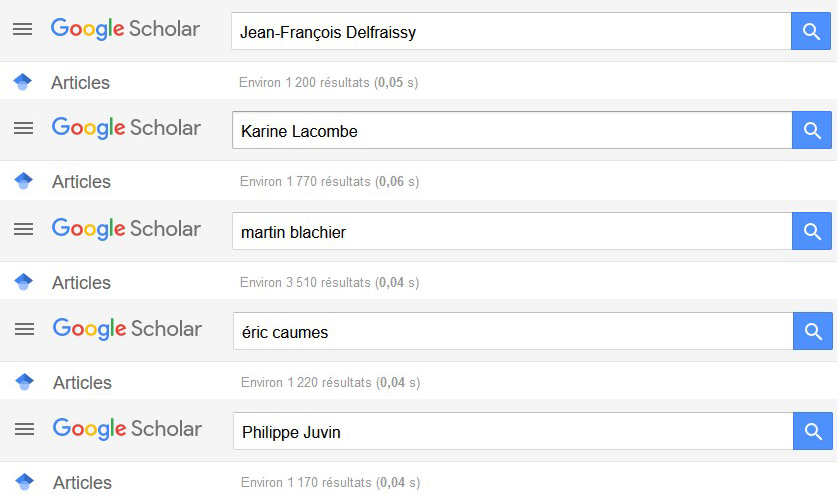Open hamburger menu beside Karine Lacombe search
This screenshot has width=837, height=500.
point(23,128)
